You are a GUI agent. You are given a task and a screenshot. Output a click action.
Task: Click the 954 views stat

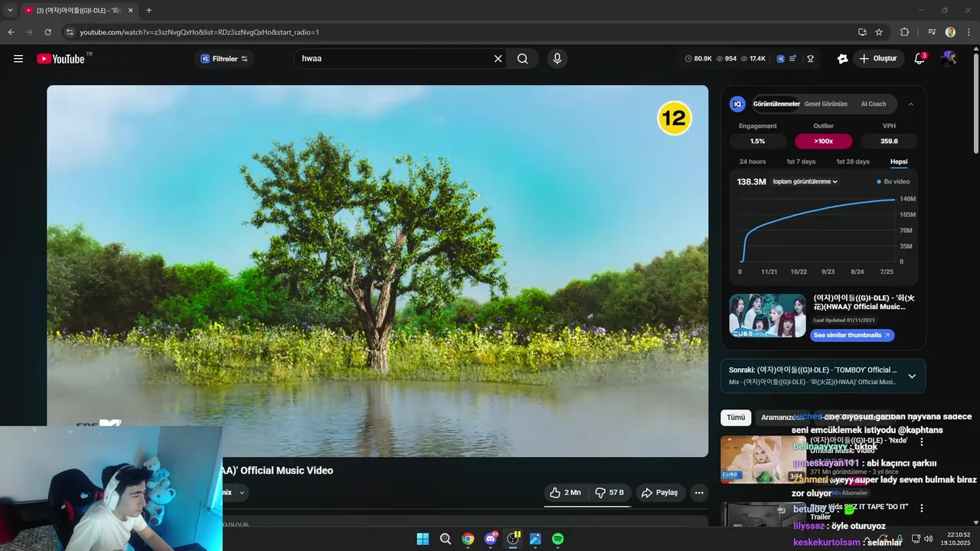[726, 59]
